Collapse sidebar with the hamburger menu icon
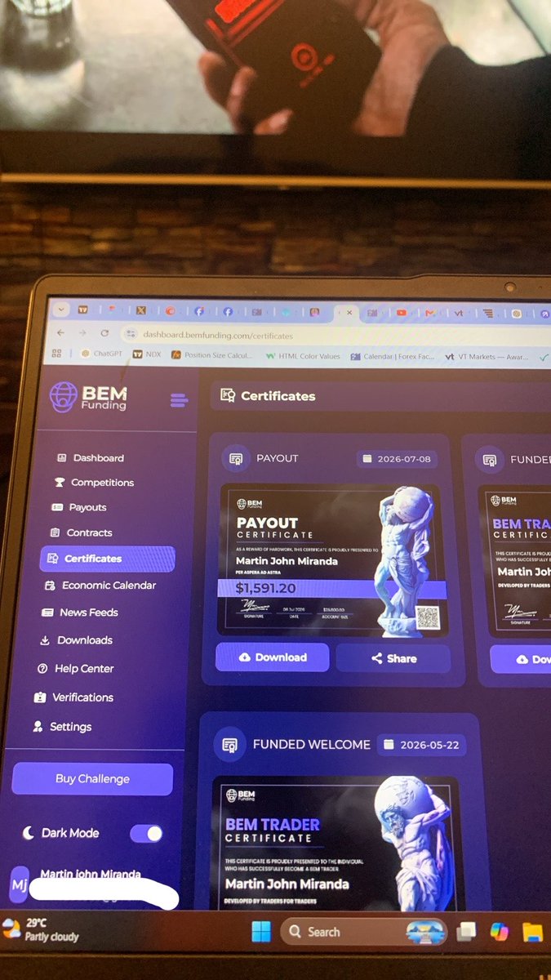 point(179,400)
